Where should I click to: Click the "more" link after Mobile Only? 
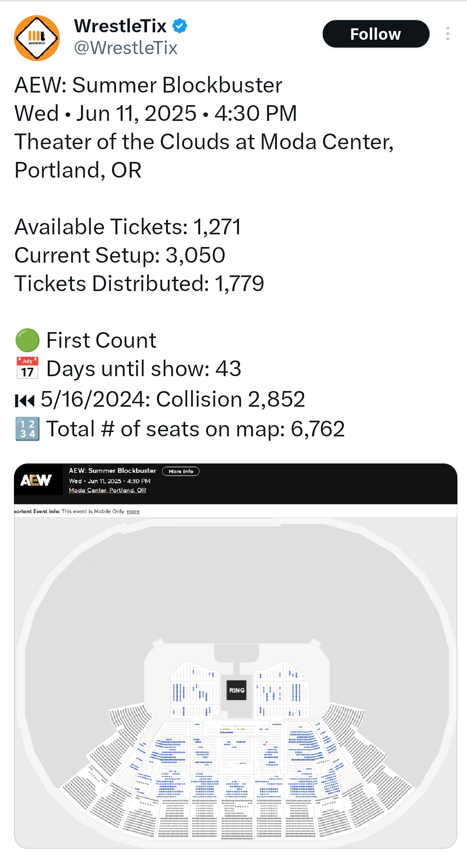coord(133,511)
